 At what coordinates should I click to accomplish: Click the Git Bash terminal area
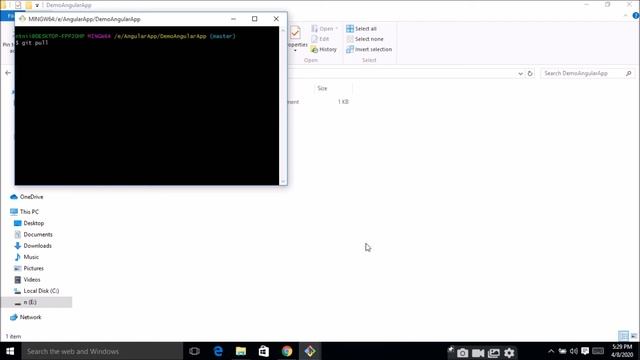pos(147,106)
